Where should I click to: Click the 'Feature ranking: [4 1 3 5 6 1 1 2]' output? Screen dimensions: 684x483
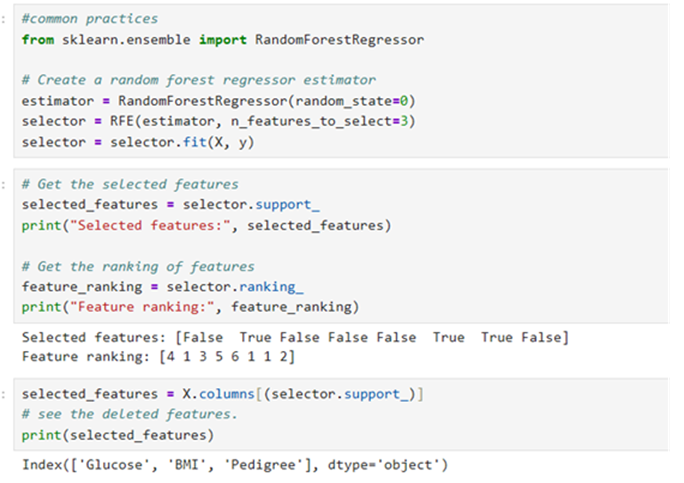coord(160,357)
